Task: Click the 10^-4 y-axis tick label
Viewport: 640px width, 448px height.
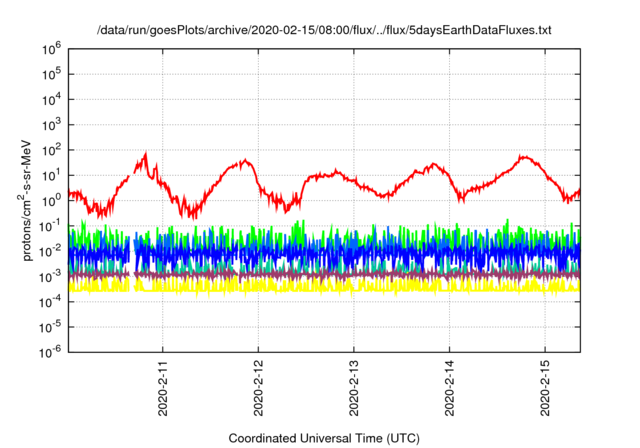Action: [50, 302]
